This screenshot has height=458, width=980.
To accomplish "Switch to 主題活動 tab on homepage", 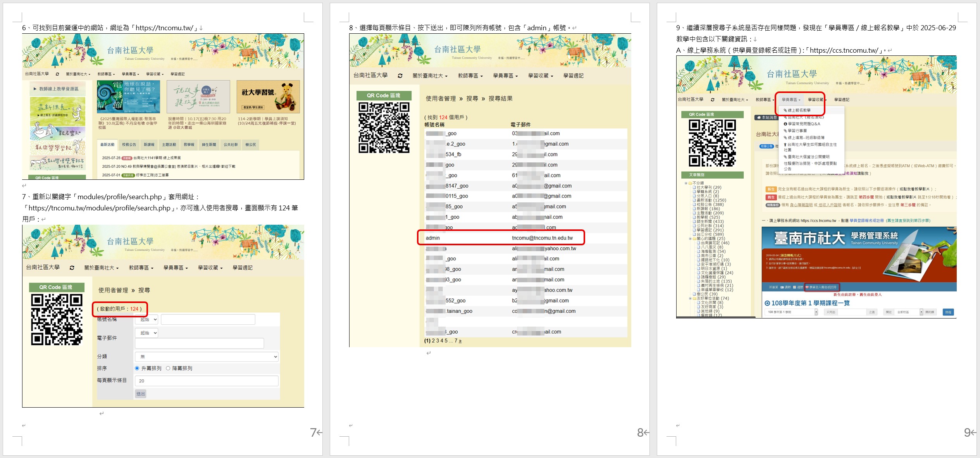I will [x=169, y=145].
